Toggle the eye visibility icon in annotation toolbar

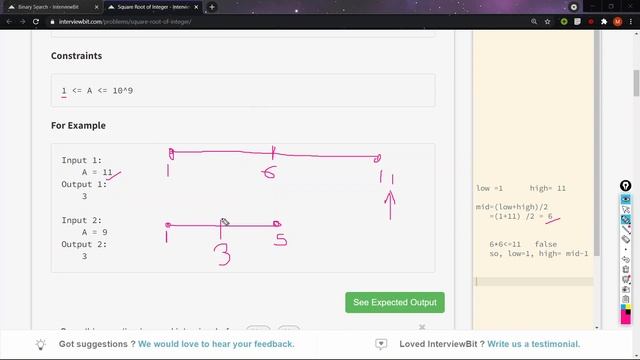(x=625, y=199)
